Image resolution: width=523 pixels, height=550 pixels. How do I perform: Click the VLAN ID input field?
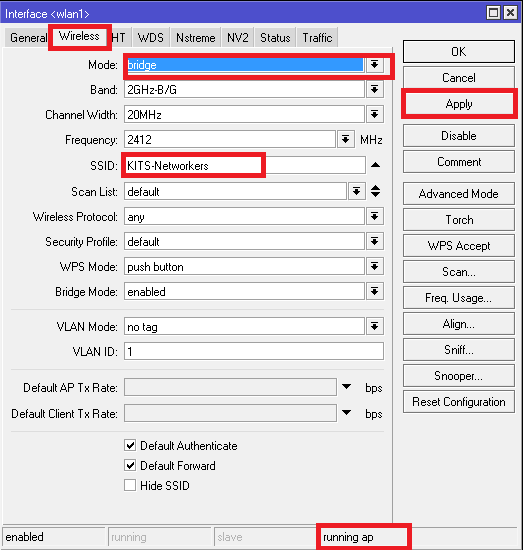coord(254,351)
